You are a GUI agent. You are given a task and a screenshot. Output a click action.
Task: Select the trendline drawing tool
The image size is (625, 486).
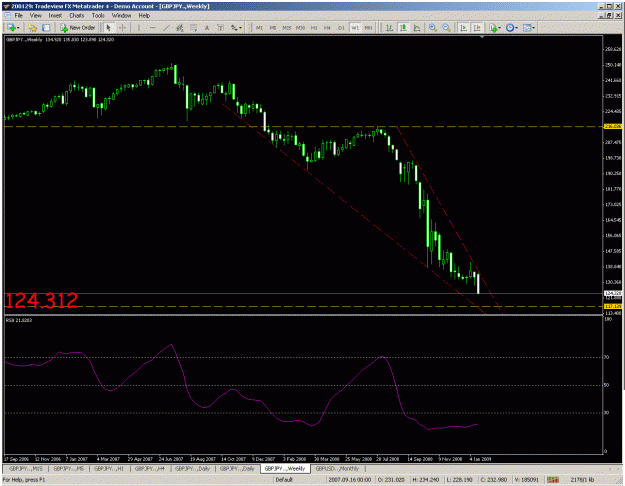click(x=166, y=28)
